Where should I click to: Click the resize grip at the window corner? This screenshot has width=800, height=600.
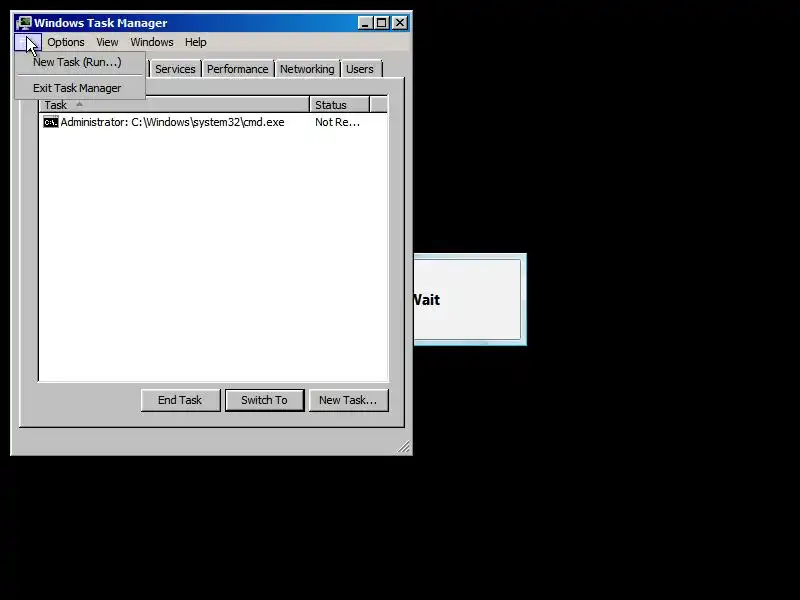point(404,447)
